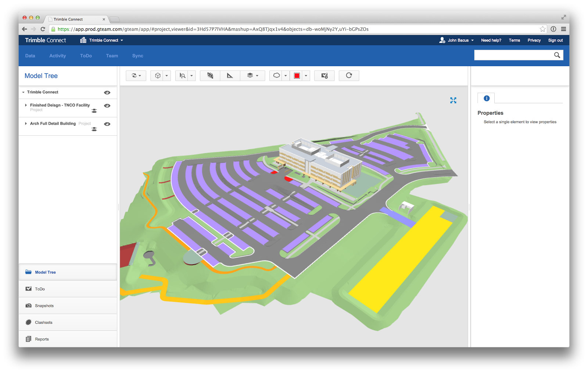Screen dimensions: 588x373
Task: Click in the top search input field
Action: tap(513, 55)
